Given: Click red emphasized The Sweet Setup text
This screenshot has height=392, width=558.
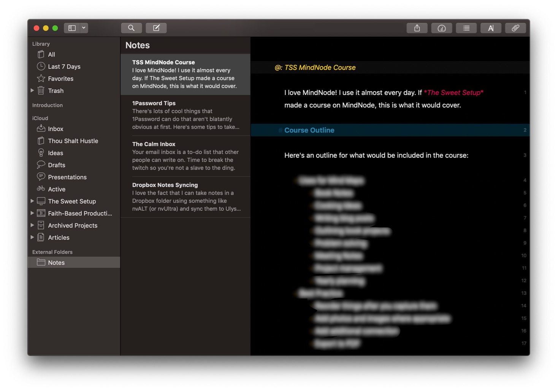Looking at the screenshot, I should (454, 92).
